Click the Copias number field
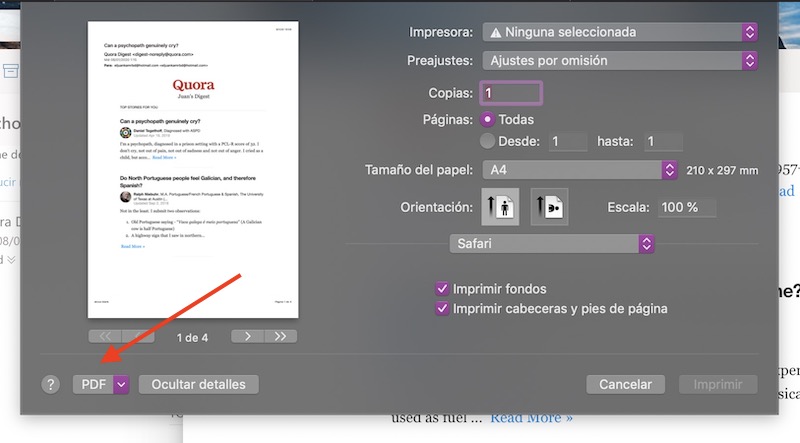The height and width of the screenshot is (443, 800). tap(511, 92)
